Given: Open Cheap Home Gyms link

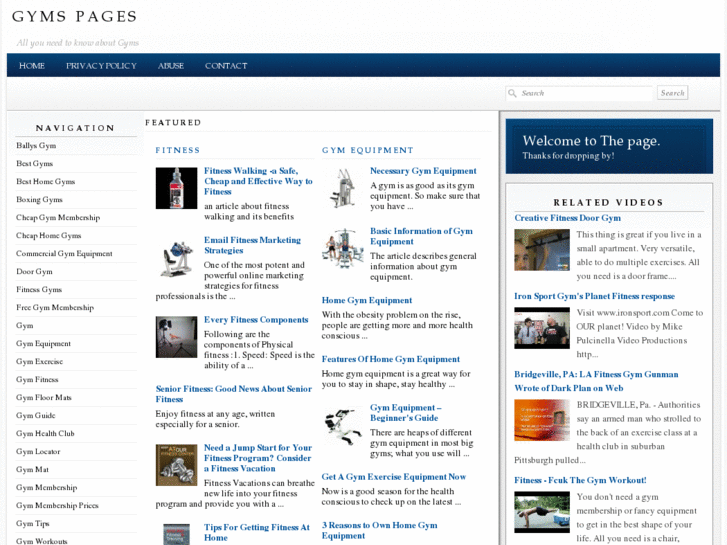Looking at the screenshot, I should [49, 236].
